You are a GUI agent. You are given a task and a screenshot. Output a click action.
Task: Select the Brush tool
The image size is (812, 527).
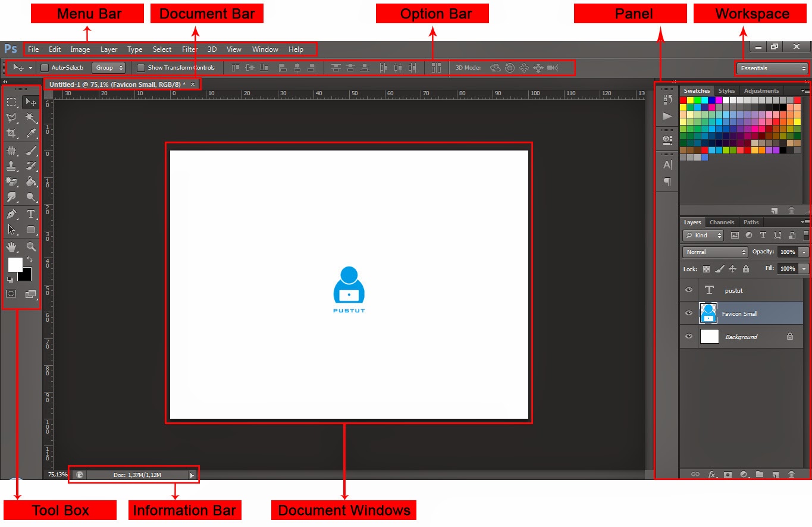click(x=30, y=150)
